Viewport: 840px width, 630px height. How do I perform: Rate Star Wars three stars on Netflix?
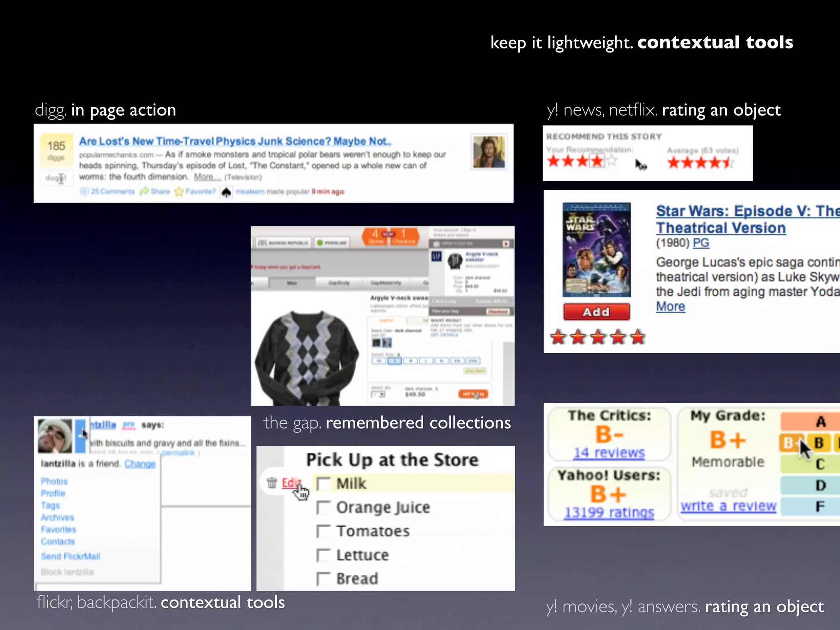tap(598, 337)
